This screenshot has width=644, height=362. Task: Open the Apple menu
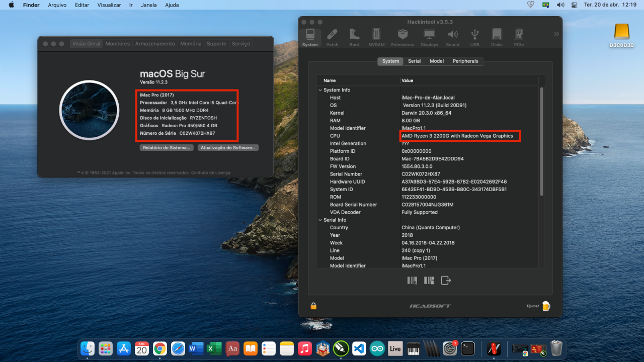(x=11, y=5)
